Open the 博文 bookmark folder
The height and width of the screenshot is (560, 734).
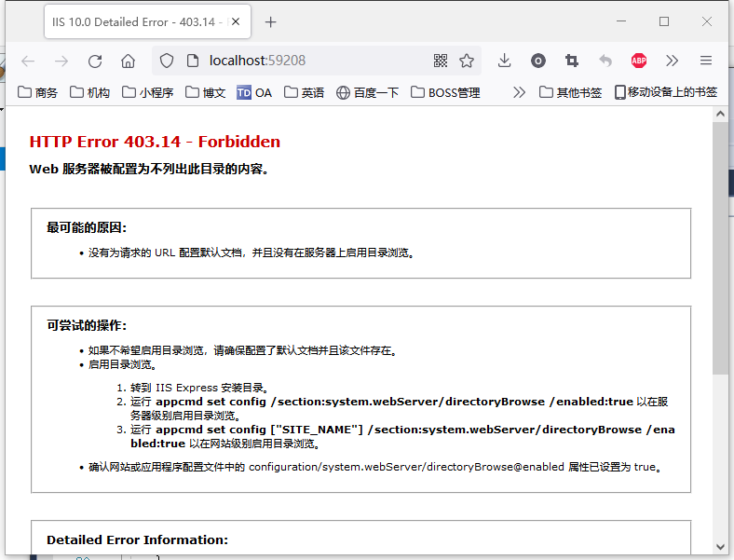point(205,92)
